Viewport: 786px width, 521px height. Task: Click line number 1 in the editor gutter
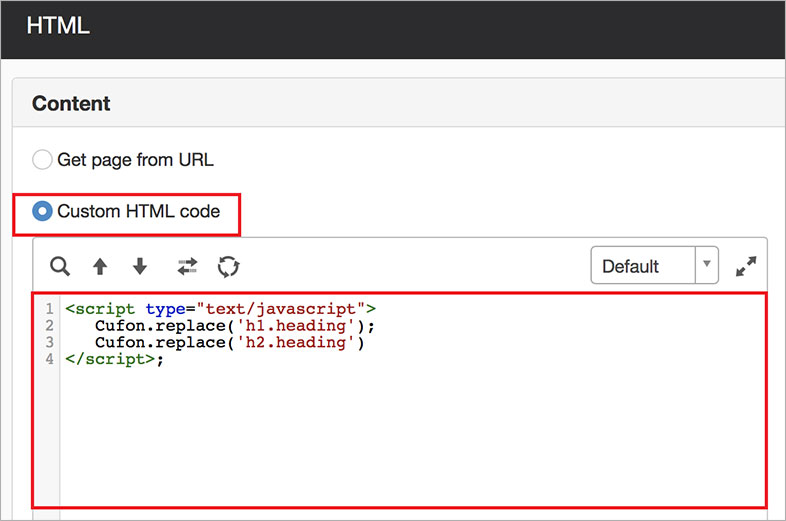(49, 309)
